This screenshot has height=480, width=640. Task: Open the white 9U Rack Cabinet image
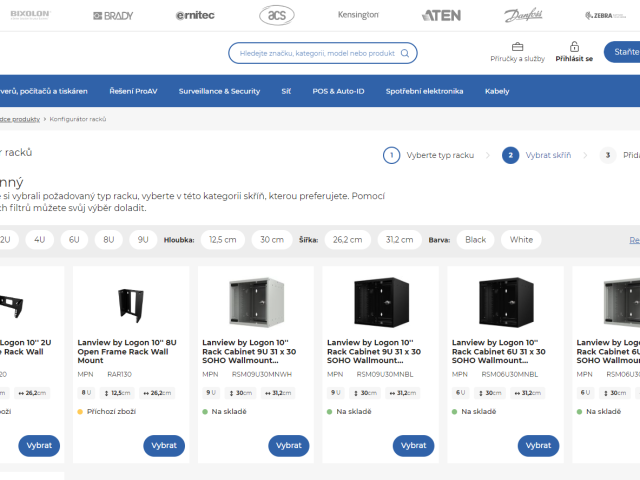click(256, 302)
